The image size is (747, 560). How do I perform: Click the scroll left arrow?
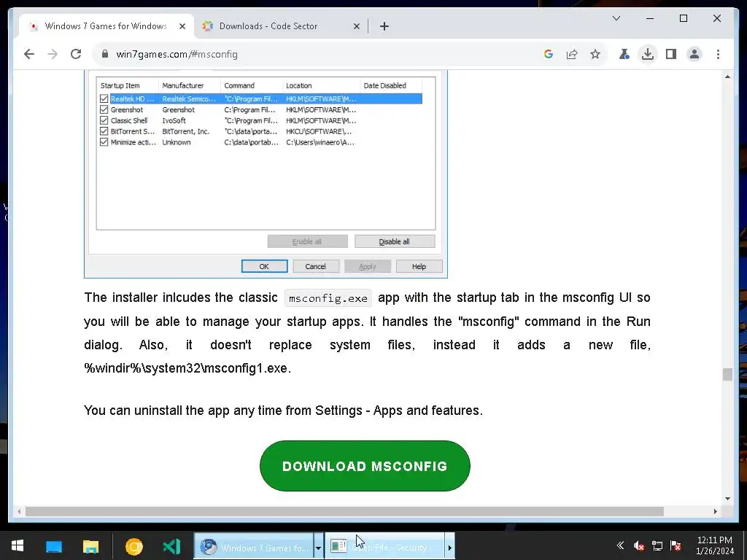pos(19,511)
